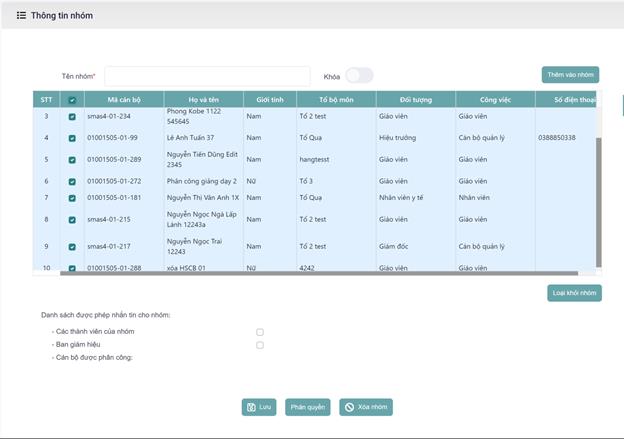Image resolution: width=624 pixels, height=439 pixels.
Task: Uncheck the row for Nguyễn Tiến Dũng Edit 2345
Action: [71, 160]
